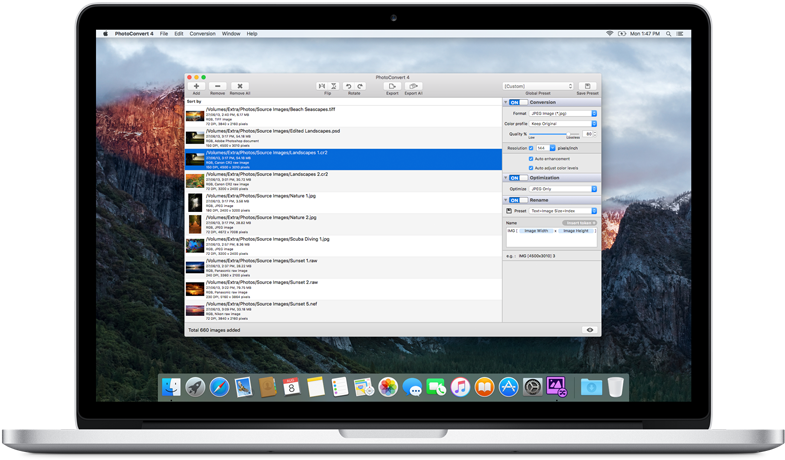The image size is (785, 460).
Task: Click the Quality value stepper arrows
Action: (x=595, y=134)
